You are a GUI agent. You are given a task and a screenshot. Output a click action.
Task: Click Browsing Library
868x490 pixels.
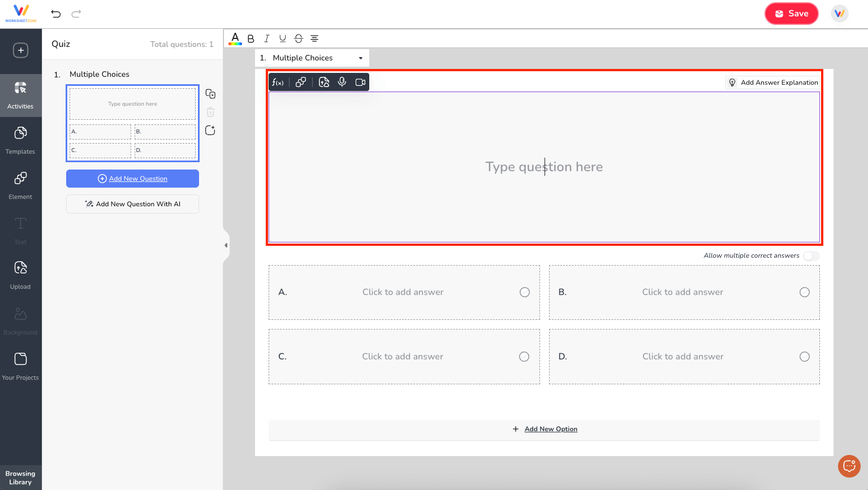(x=20, y=478)
